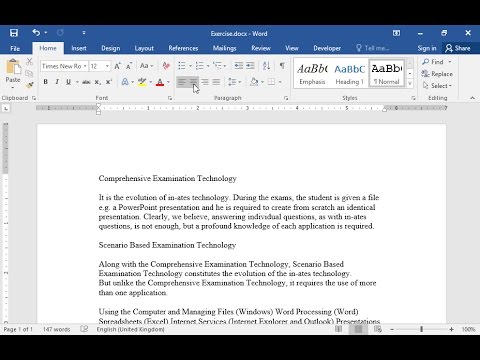Click the Share button
Image resolution: width=480 pixels, height=360 pixels.
458,48
